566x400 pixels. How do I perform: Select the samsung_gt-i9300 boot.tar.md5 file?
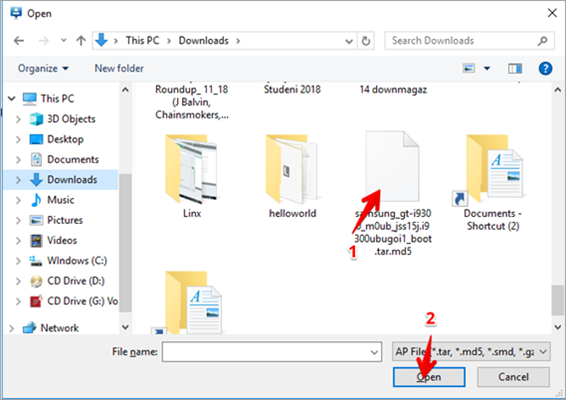(393, 194)
